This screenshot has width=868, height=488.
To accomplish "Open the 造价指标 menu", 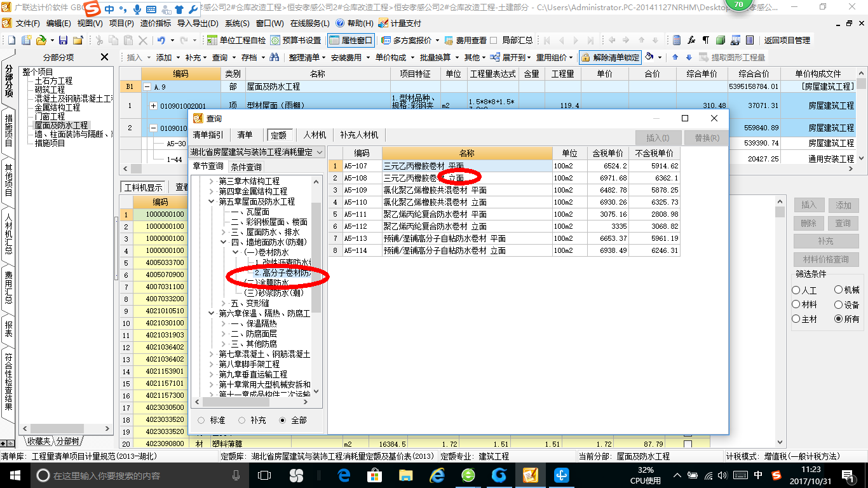I will (156, 23).
